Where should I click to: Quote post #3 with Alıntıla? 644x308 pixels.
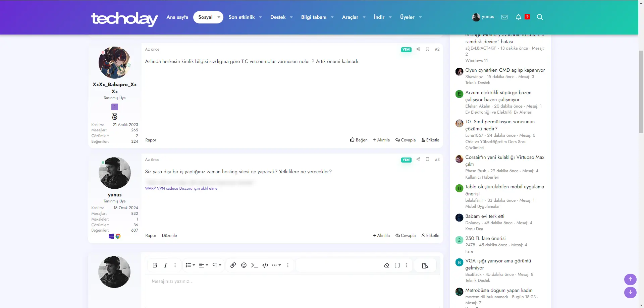point(381,236)
